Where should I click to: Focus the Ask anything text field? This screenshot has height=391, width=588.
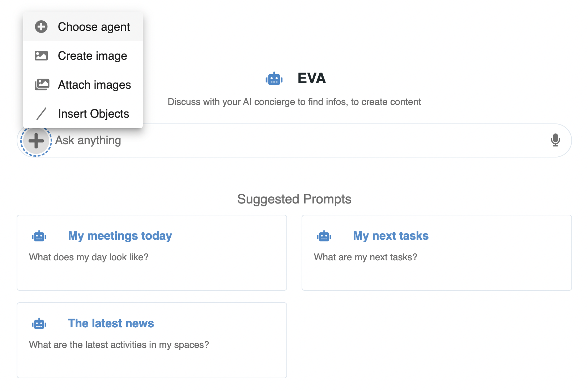coord(289,140)
